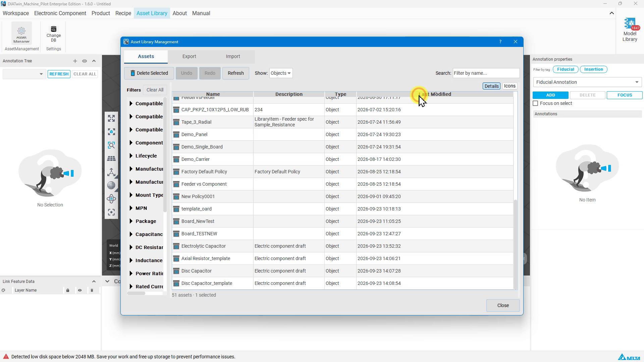The width and height of the screenshot is (644, 362).
Task: Toggle the grid display icon
Action: click(x=111, y=159)
